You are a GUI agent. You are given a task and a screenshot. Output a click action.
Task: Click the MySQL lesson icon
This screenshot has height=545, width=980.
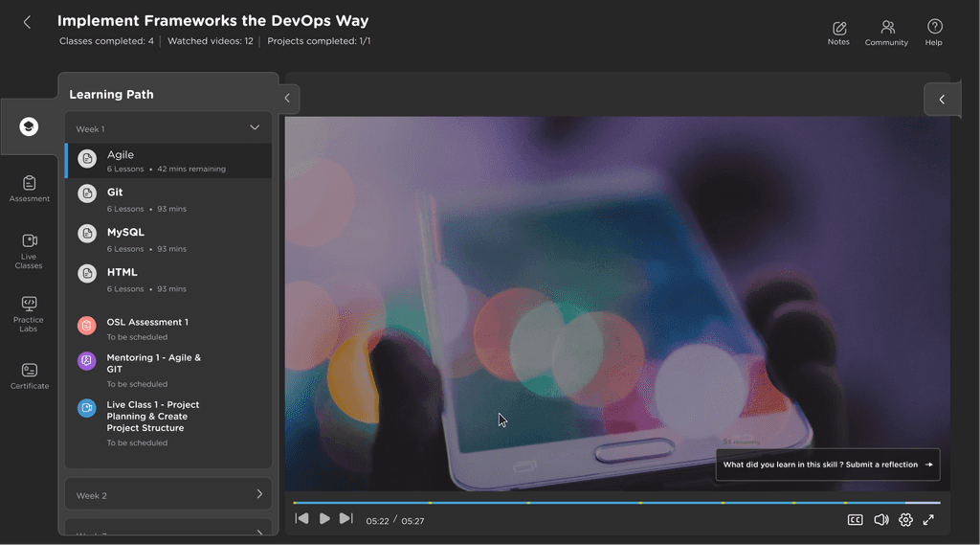(x=87, y=234)
